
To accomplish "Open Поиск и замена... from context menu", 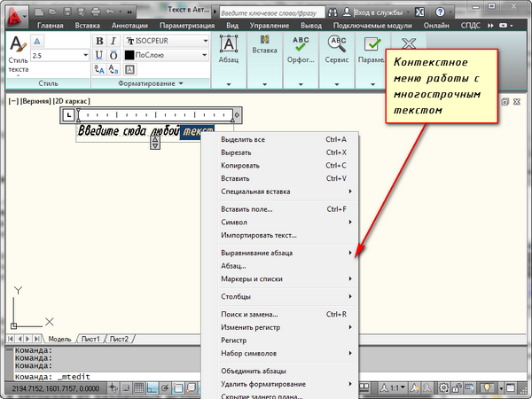I will tap(287, 314).
